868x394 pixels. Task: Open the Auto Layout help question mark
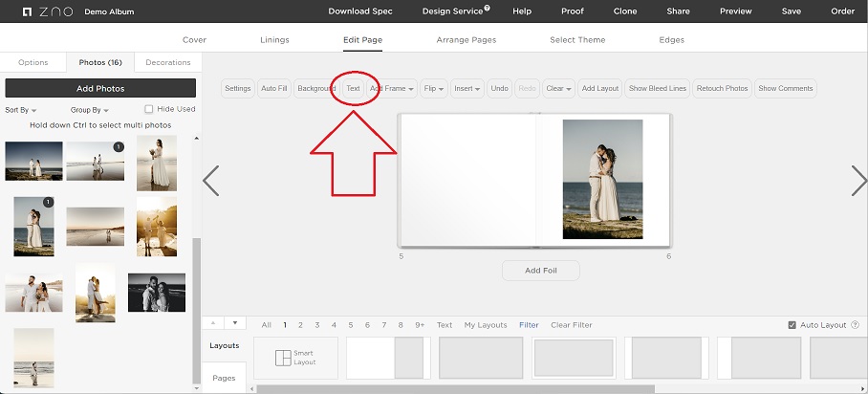click(x=855, y=325)
